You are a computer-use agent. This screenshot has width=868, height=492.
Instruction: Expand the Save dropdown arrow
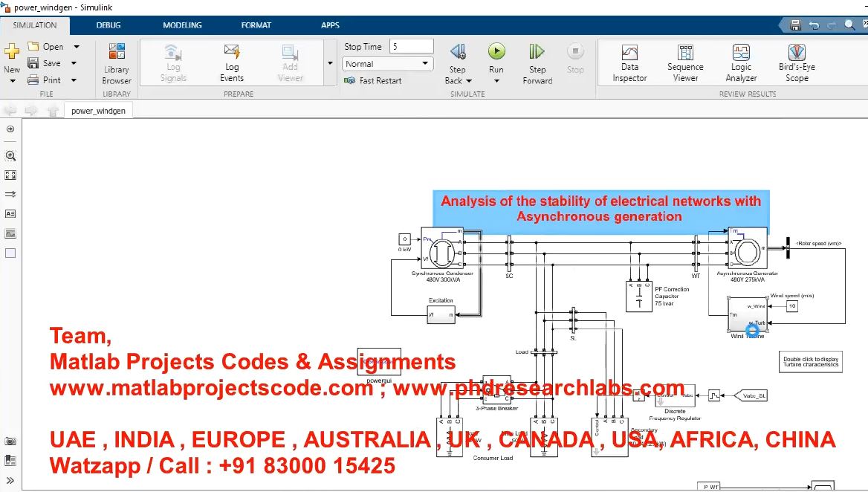(x=74, y=63)
